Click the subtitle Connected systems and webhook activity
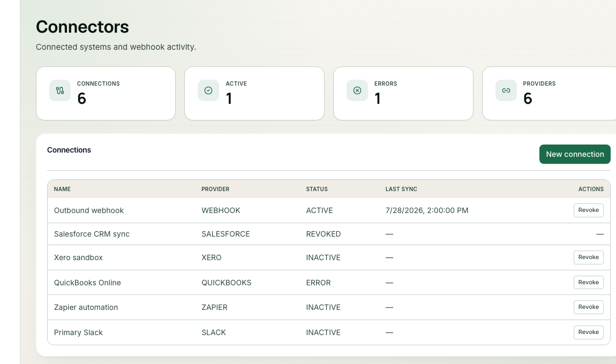 pyautogui.click(x=116, y=47)
